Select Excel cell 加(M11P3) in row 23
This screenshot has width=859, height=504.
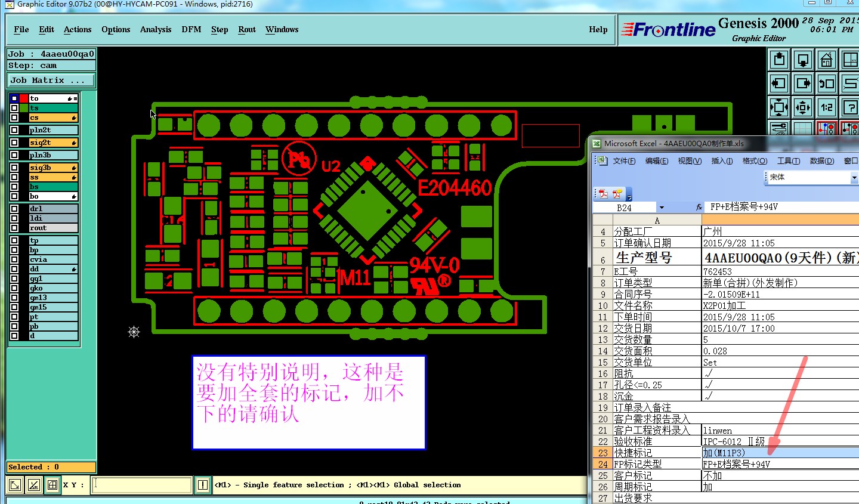[780, 453]
